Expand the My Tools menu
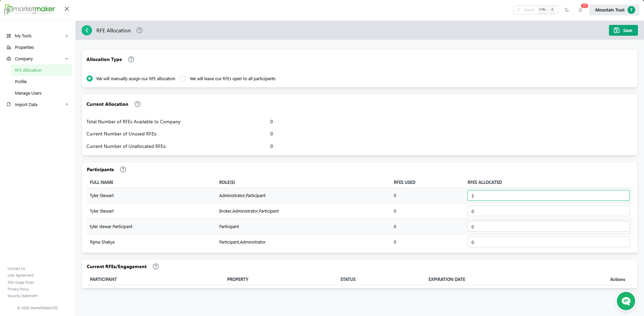The height and width of the screenshot is (316, 644). [x=37, y=36]
